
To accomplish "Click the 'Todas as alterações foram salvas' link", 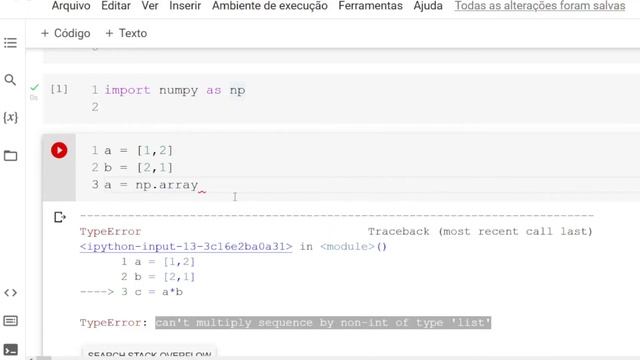I will tap(540, 6).
